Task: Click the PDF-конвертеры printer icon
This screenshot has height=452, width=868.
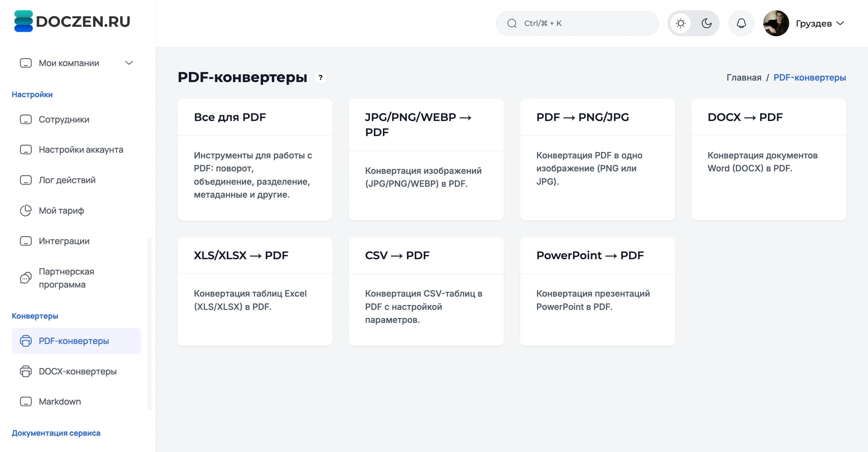Action: click(26, 341)
